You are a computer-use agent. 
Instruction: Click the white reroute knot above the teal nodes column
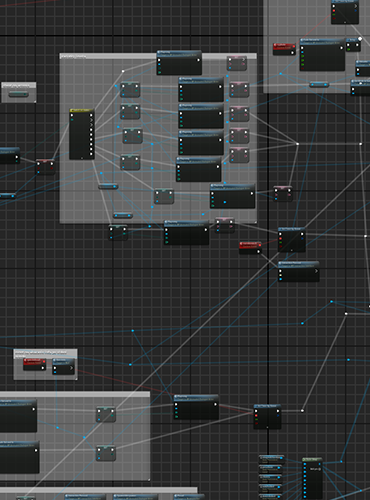point(123,71)
